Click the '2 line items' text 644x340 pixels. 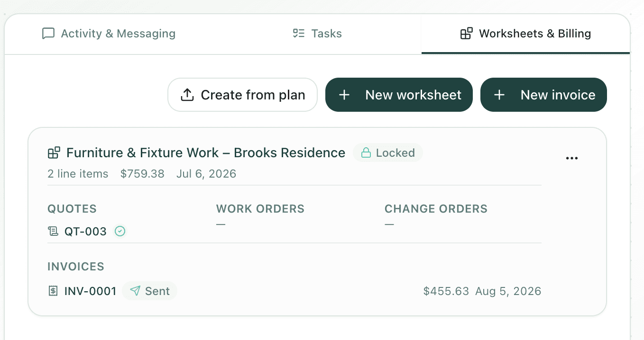click(x=78, y=174)
